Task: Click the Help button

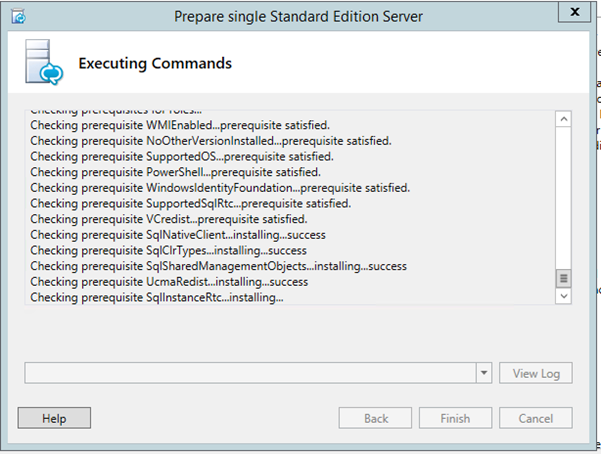Action: tap(54, 418)
